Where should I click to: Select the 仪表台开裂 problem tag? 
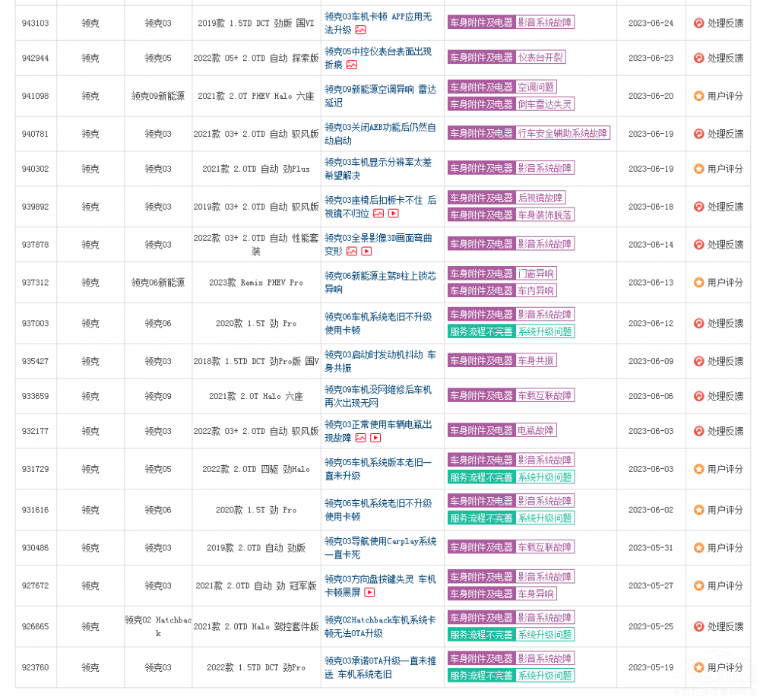coord(540,57)
